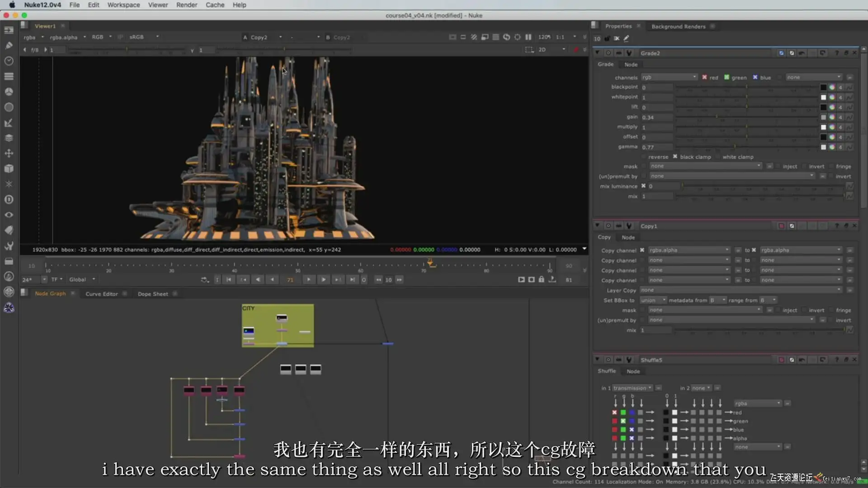This screenshot has height=488, width=868.
Task: Open the Merge nodes layers icon
Action: 9,138
